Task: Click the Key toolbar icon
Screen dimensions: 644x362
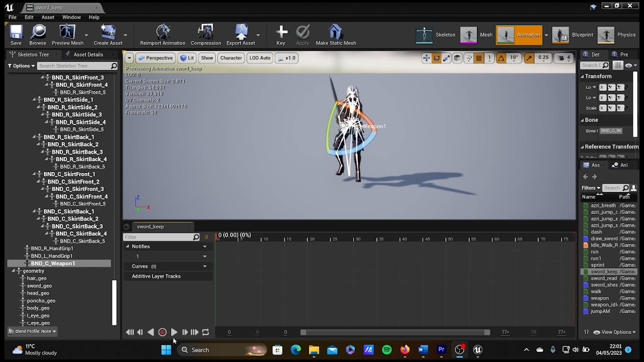Action: click(x=281, y=34)
